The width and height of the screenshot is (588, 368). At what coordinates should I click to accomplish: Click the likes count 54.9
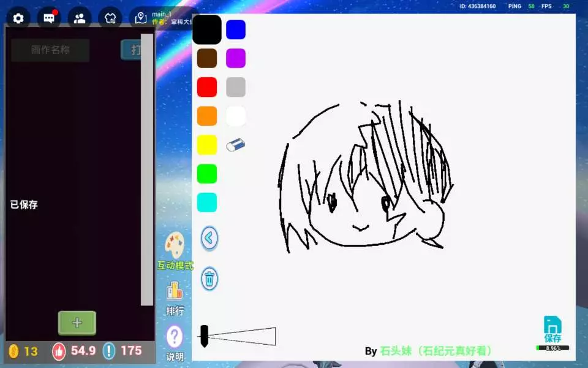tap(83, 351)
